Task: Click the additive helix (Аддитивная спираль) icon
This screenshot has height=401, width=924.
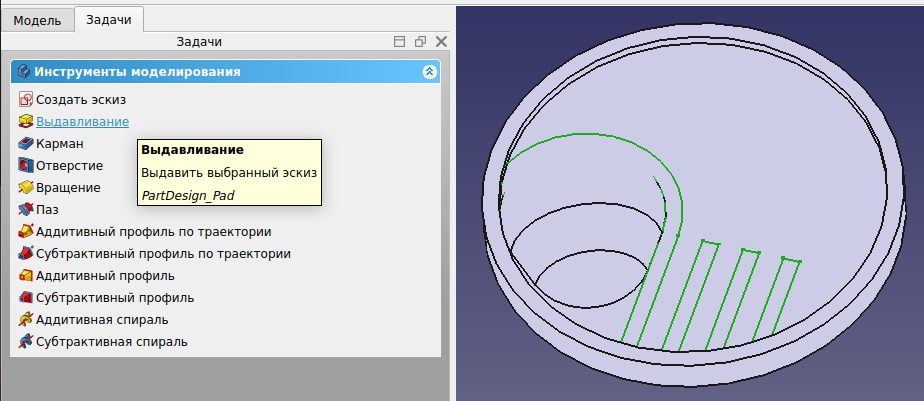Action: [x=25, y=320]
